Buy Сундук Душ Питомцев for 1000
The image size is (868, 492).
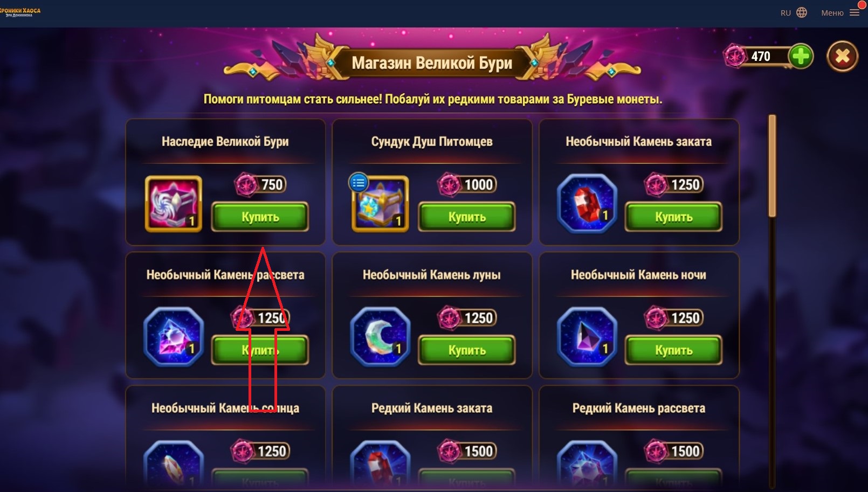(467, 217)
